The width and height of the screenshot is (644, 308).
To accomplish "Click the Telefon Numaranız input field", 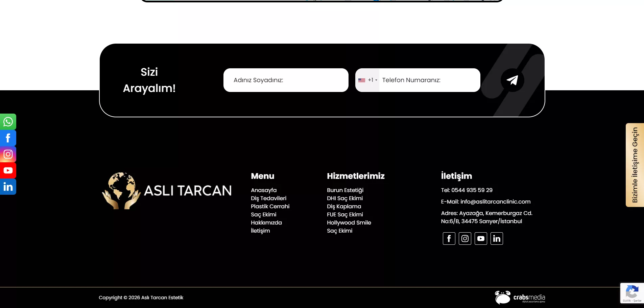I will (x=429, y=80).
